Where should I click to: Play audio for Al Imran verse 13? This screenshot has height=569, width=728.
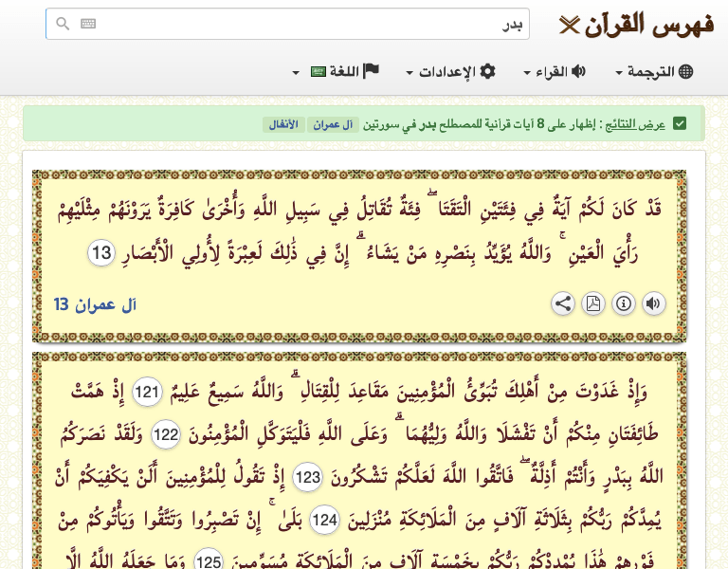click(653, 303)
